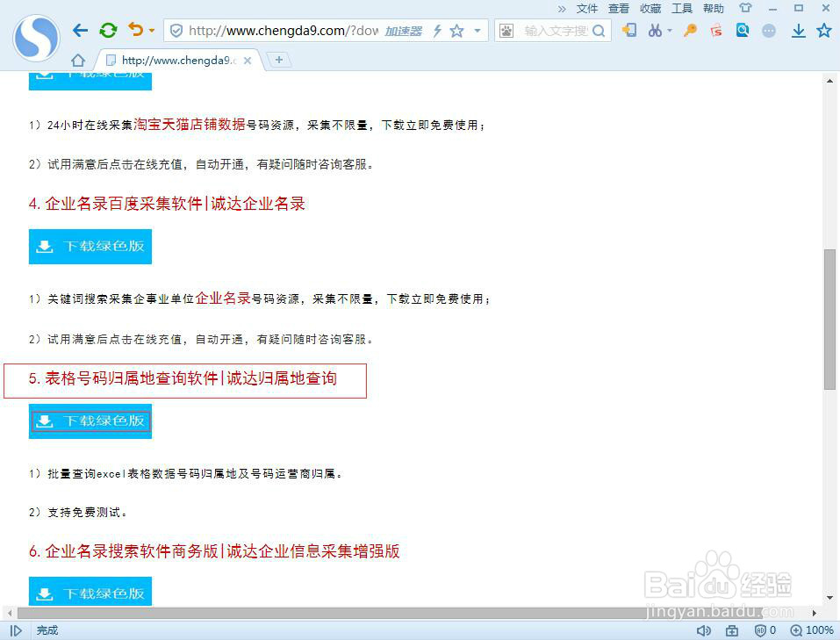Click heading 5 表格号码归属地查询软件
Image resolution: width=840 pixels, height=640 pixels.
click(x=183, y=378)
